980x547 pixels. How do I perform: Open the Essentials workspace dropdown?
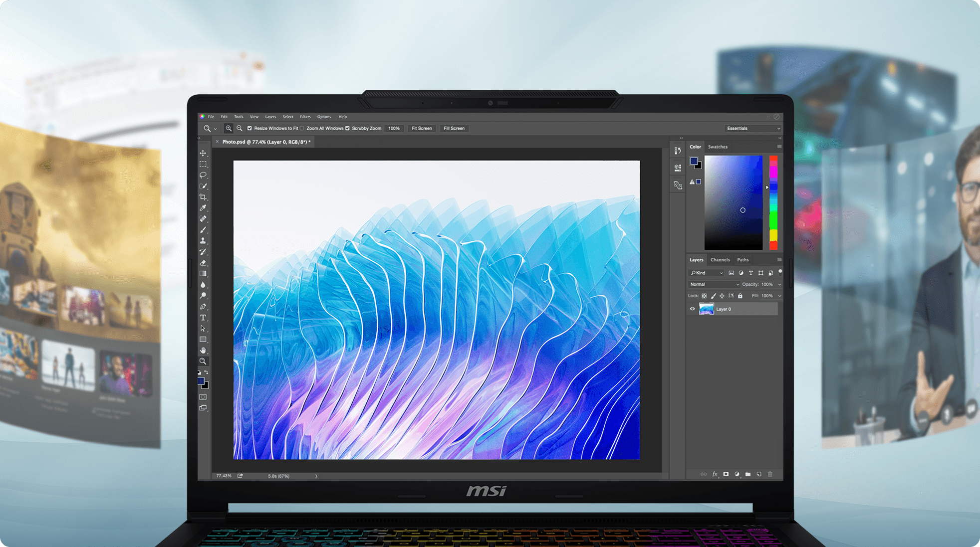(753, 128)
